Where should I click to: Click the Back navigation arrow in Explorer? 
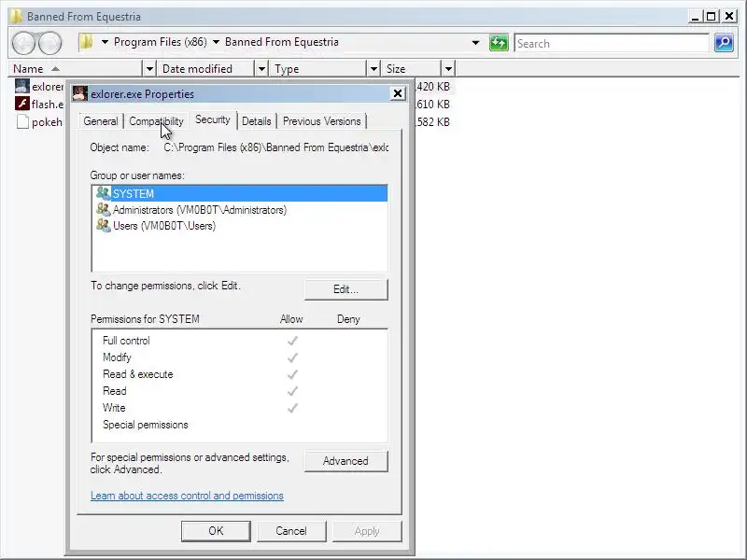(x=23, y=43)
